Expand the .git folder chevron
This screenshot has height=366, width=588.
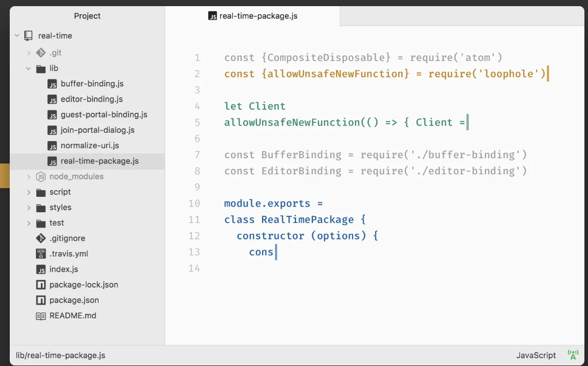[x=29, y=53]
